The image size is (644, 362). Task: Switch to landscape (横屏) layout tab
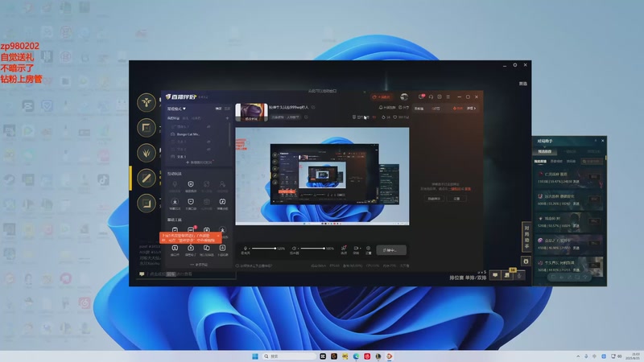pos(218,109)
